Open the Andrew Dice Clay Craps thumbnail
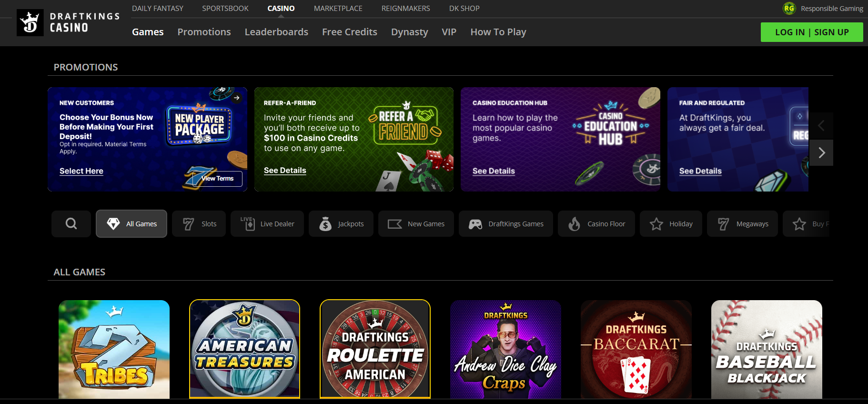Viewport: 868px width, 404px height. (x=505, y=349)
